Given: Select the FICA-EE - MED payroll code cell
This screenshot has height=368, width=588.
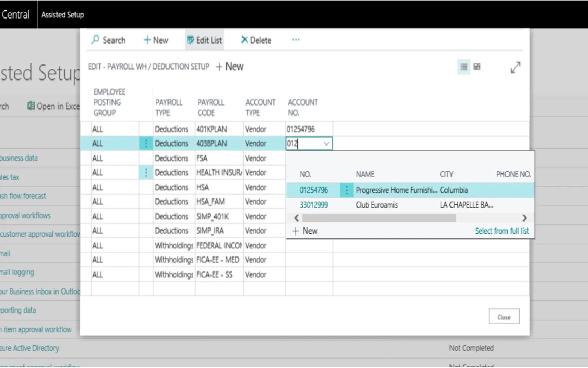Looking at the screenshot, I should pos(219,260).
